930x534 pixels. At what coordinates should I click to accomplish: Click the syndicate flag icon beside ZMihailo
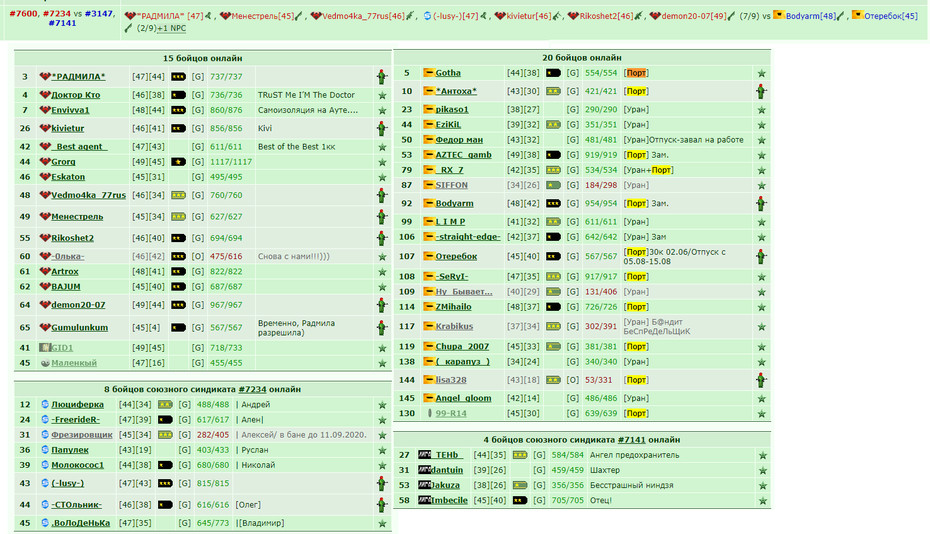tap(428, 307)
